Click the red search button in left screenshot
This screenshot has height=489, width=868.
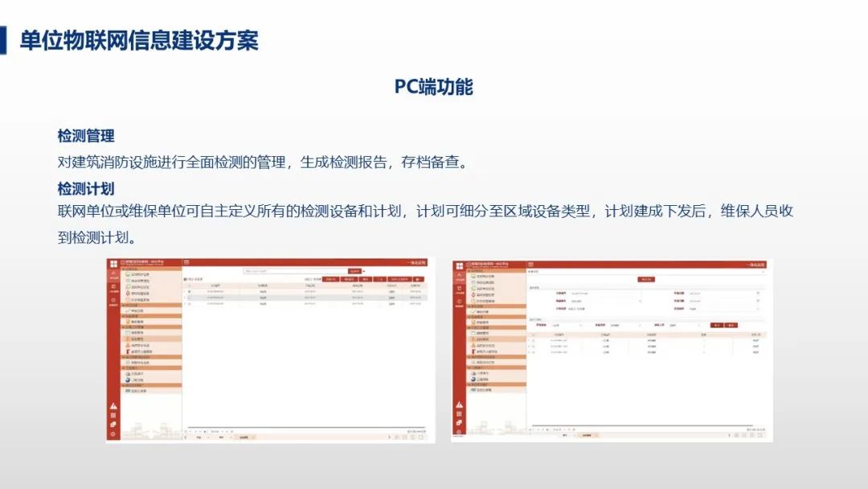[354, 271]
